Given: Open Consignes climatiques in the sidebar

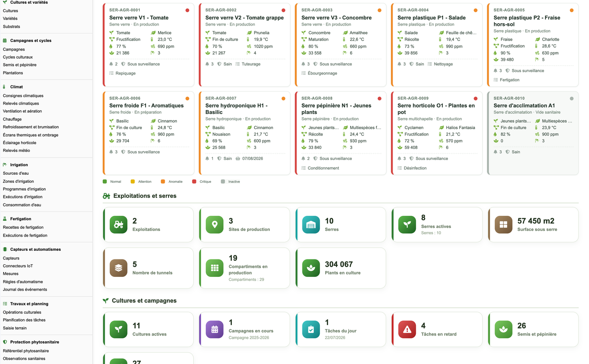Looking at the screenshot, I should coord(23,96).
